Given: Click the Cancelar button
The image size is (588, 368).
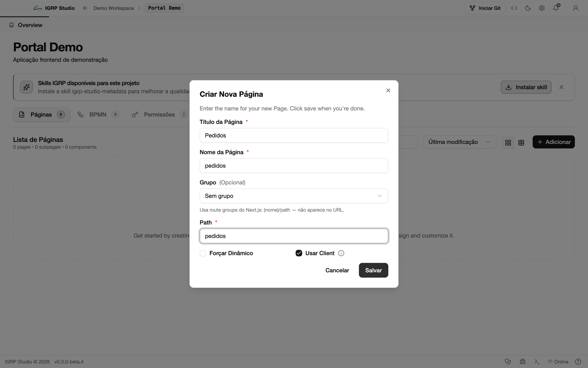Looking at the screenshot, I should click(337, 270).
